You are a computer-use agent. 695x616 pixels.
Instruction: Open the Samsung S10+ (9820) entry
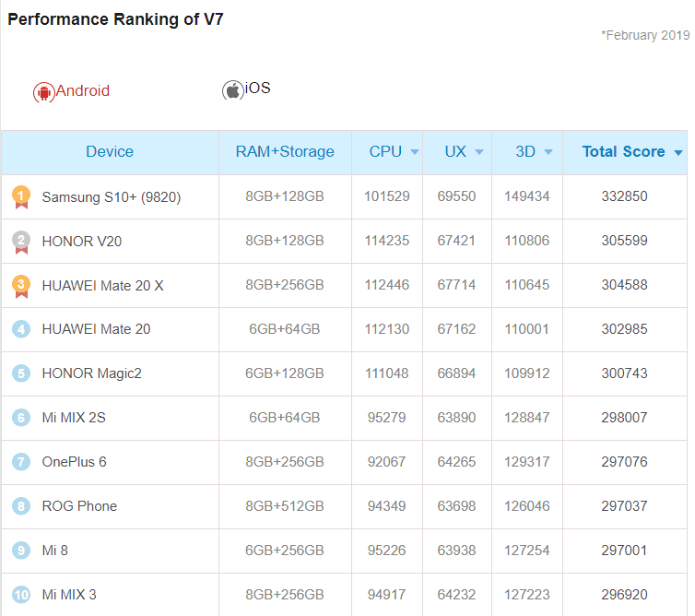tap(112, 197)
